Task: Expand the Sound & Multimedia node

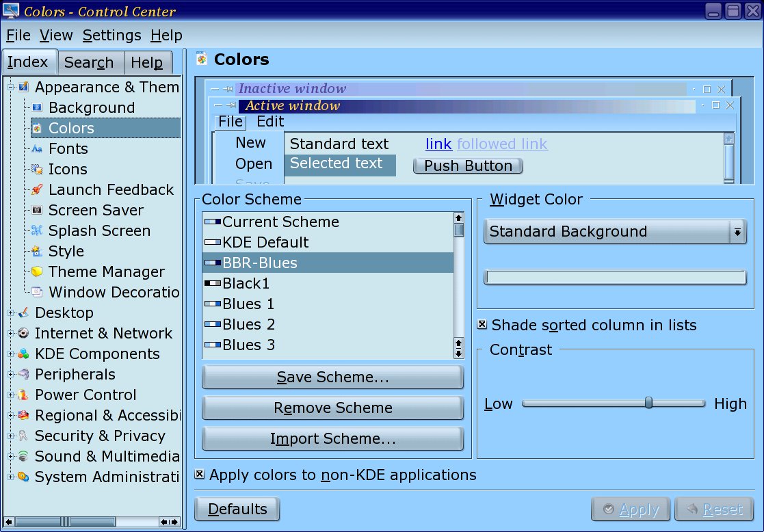Action: tap(10, 456)
